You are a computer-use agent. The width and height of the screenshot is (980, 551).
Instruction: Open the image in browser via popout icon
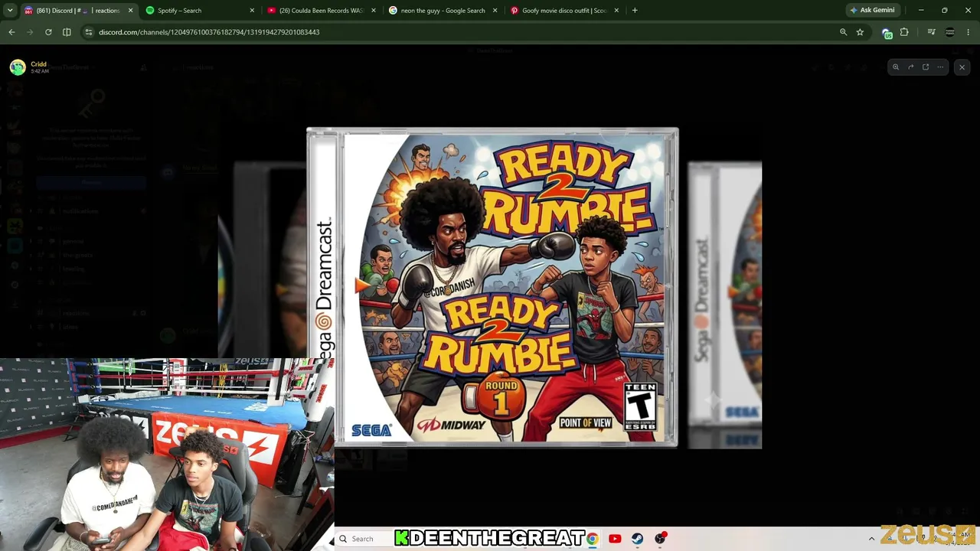pos(926,67)
